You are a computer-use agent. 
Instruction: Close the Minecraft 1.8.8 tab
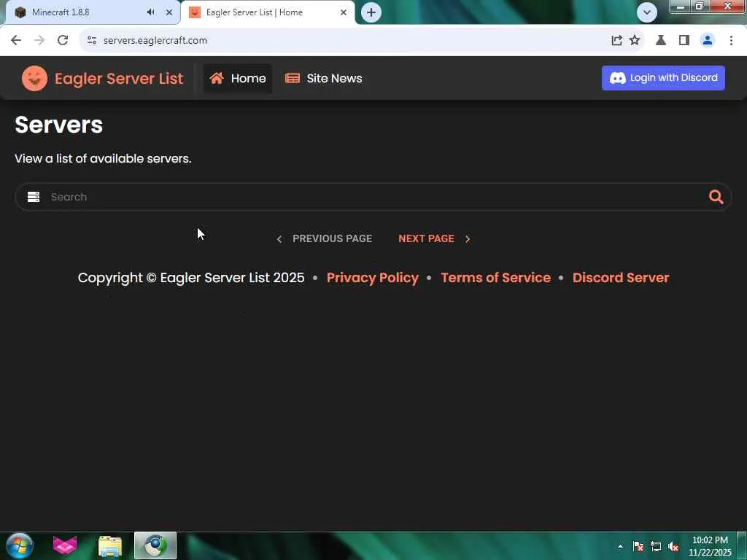tap(169, 12)
